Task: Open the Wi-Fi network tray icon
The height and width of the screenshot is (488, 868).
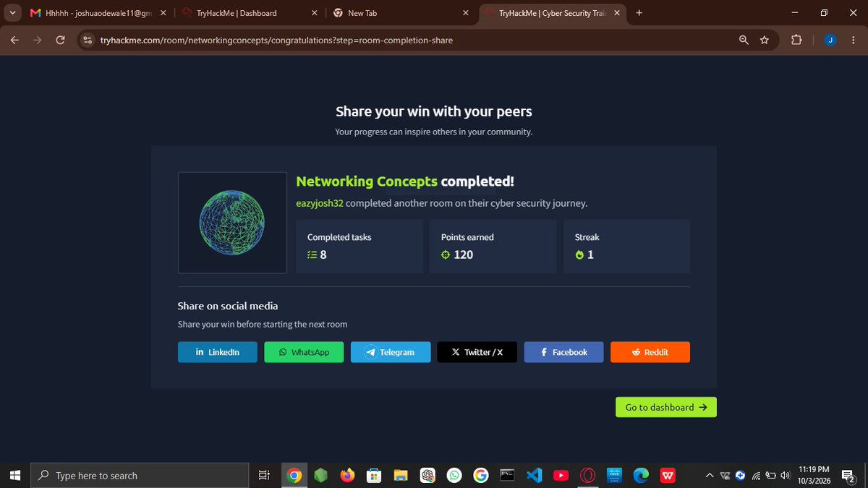Action: [756, 475]
